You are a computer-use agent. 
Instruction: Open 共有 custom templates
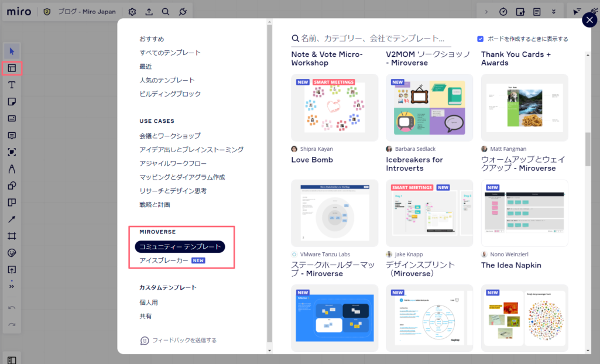(x=145, y=316)
